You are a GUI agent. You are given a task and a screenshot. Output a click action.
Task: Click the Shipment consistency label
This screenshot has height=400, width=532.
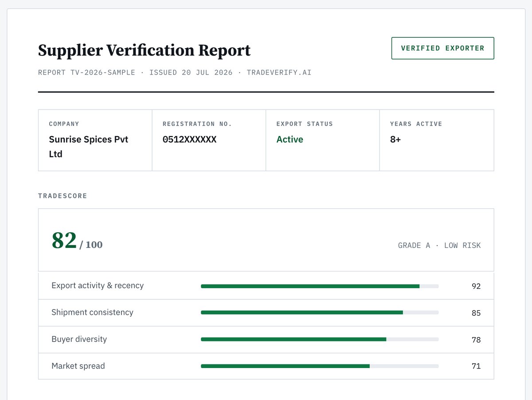click(92, 312)
